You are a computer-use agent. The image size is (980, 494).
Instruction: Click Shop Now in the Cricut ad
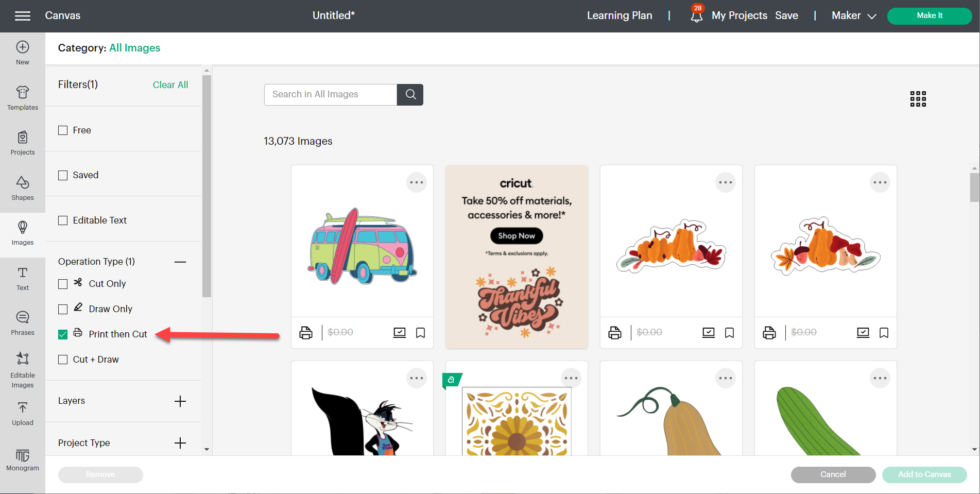tap(517, 236)
